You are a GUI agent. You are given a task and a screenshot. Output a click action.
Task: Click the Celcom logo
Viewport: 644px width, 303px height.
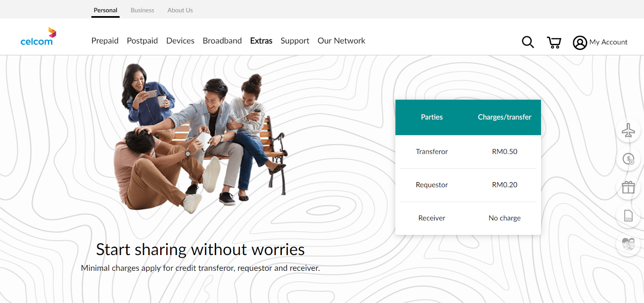click(x=38, y=36)
